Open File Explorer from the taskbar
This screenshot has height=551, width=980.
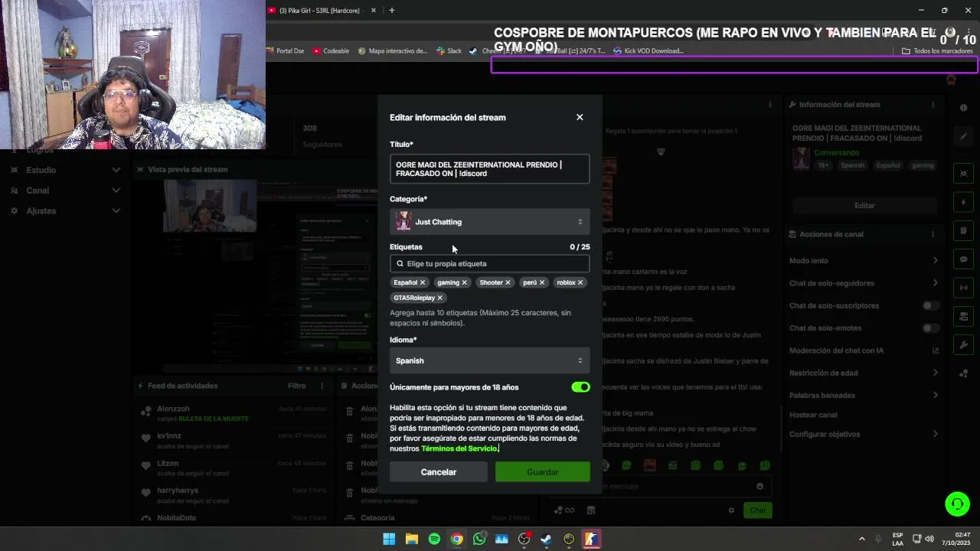tap(411, 539)
